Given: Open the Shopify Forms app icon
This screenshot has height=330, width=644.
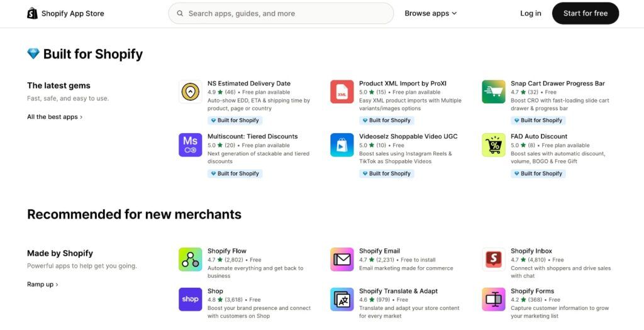Looking at the screenshot, I should click(494, 299).
